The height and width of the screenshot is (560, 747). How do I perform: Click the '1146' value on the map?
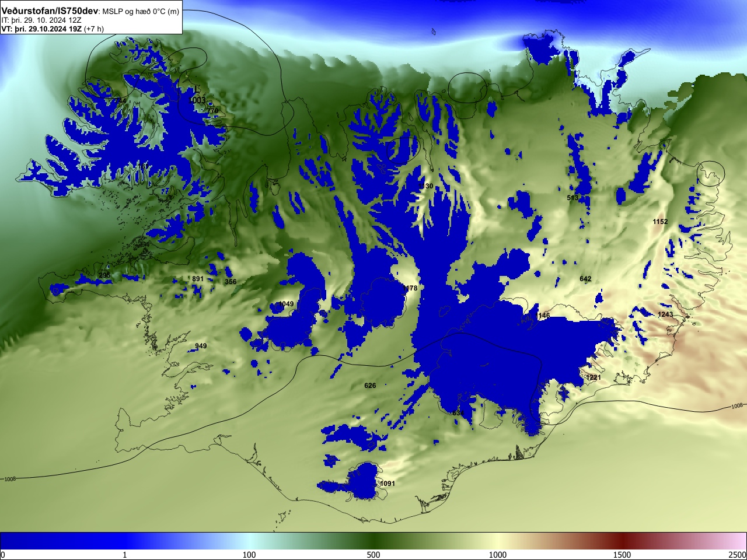point(543,316)
